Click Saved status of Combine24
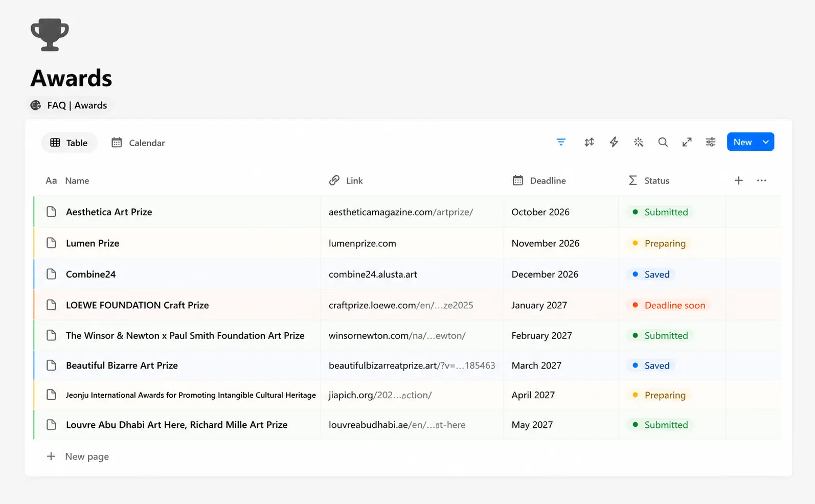 pos(651,274)
